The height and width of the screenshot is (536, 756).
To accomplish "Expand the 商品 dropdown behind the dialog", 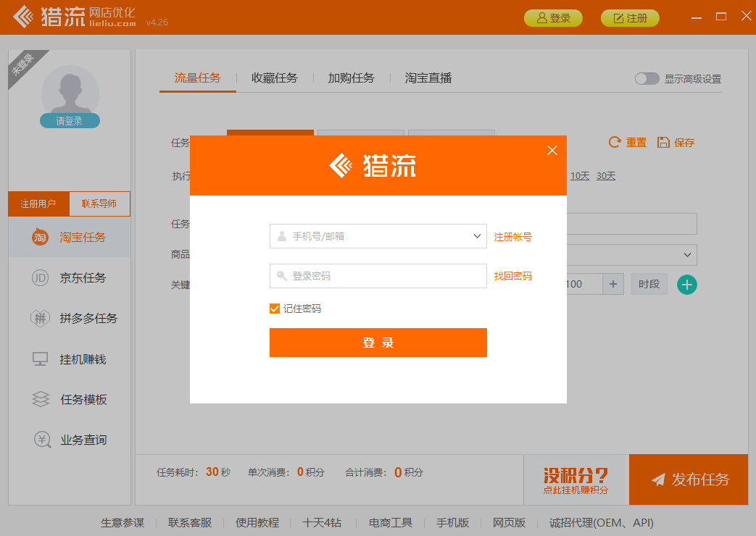I will (x=687, y=254).
